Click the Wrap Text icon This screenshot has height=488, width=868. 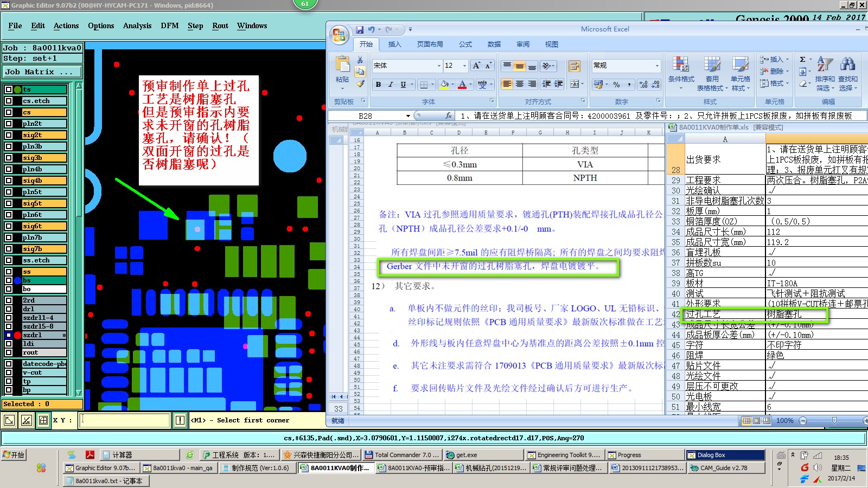click(574, 66)
